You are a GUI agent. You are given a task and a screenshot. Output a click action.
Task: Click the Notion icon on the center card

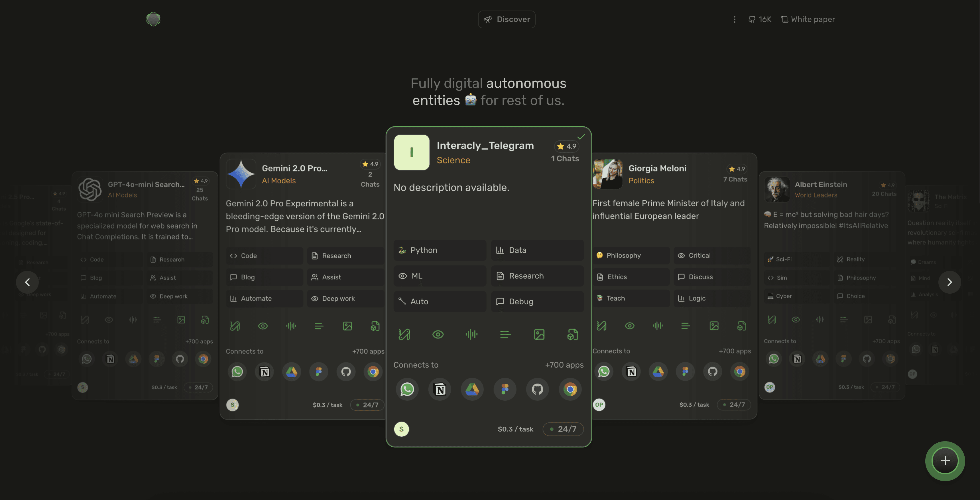point(440,389)
